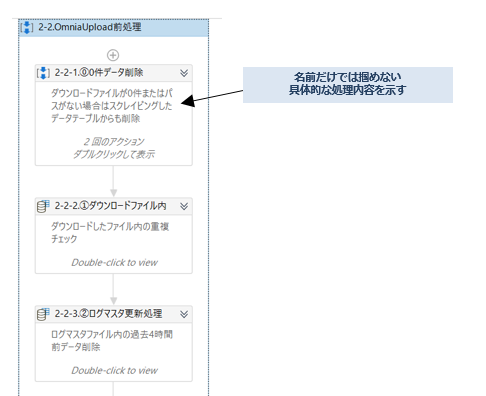Click the ダウンロードしたファイル内の重複チェック annotation
Viewport: 486px width, 396px height.
coord(110,233)
